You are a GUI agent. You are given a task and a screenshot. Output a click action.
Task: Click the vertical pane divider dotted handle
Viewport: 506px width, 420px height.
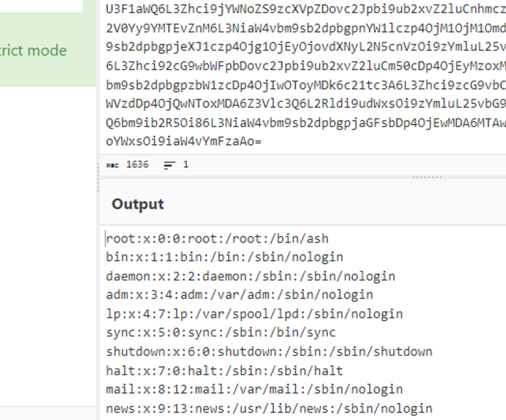(98, 178)
